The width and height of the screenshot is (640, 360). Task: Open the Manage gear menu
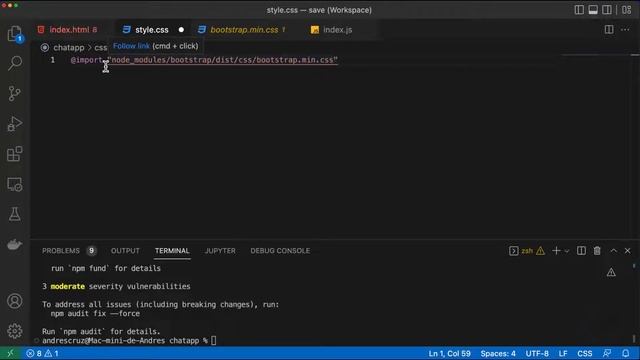[x=15, y=331]
